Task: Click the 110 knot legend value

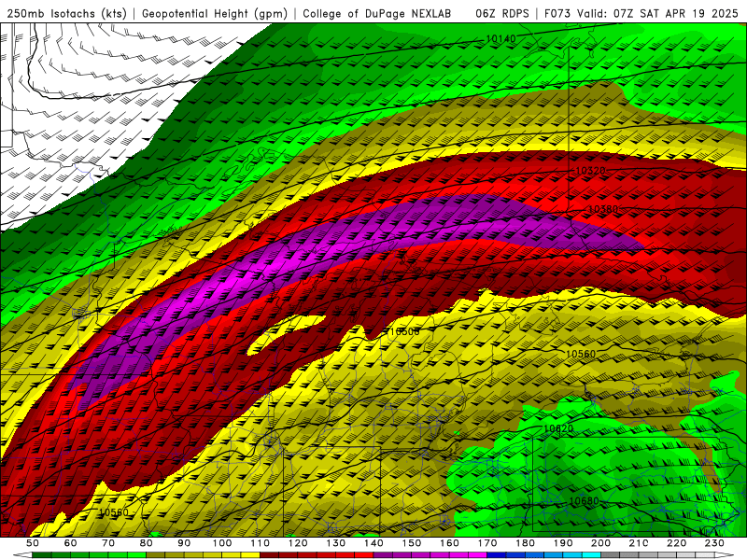Action: tap(260, 543)
